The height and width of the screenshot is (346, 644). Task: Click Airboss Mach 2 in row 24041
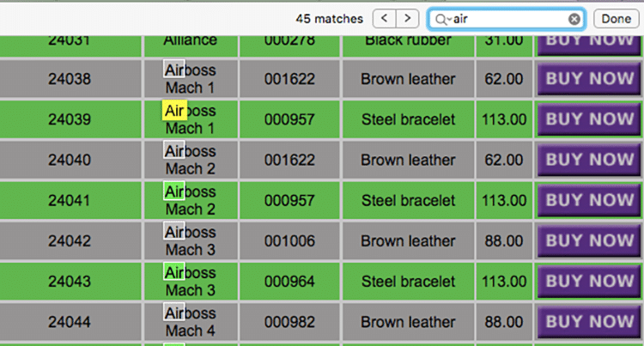(190, 200)
